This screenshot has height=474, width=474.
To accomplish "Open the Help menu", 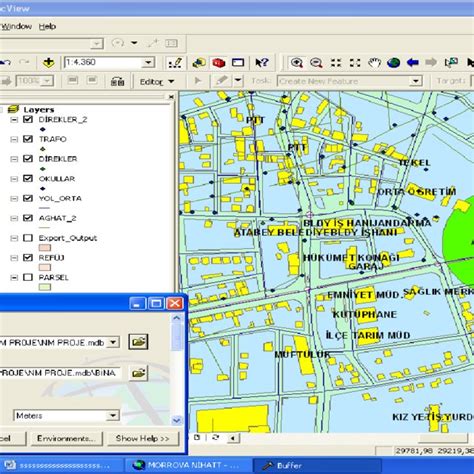I will click(47, 26).
